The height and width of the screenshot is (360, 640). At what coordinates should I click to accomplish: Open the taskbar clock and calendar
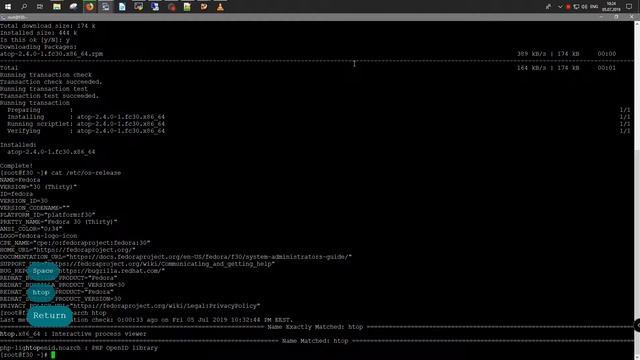611,7
